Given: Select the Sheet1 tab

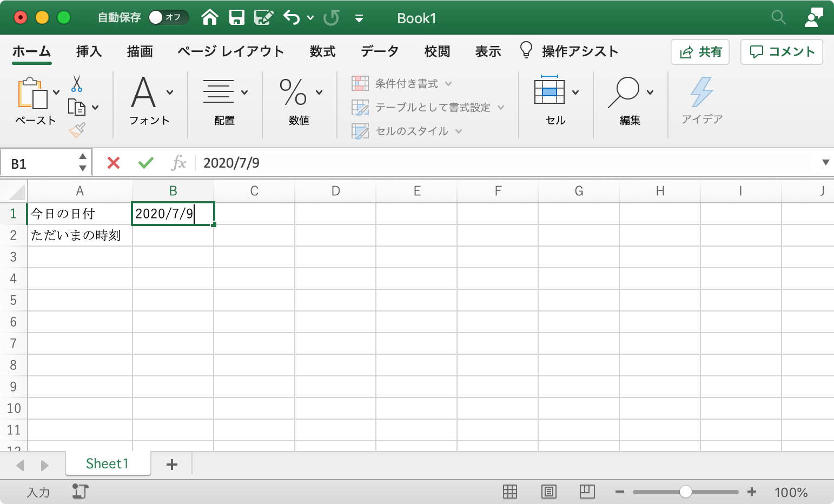Looking at the screenshot, I should [x=108, y=463].
